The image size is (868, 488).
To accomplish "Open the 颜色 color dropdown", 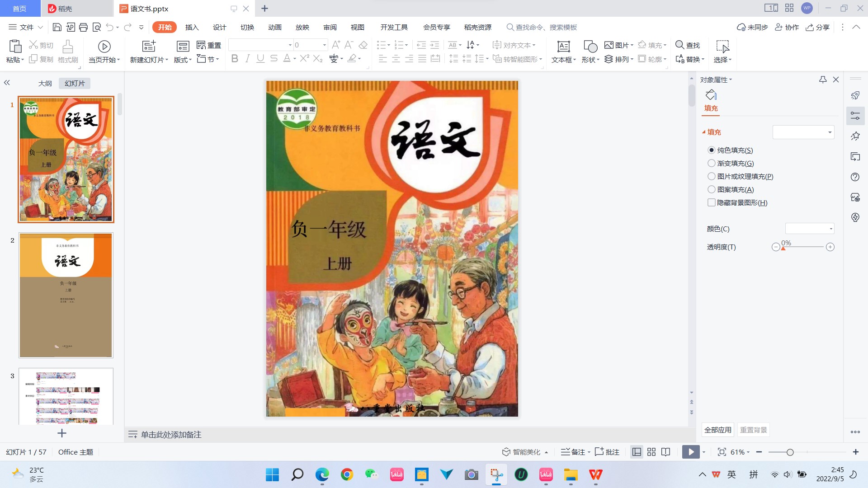I will 810,229.
